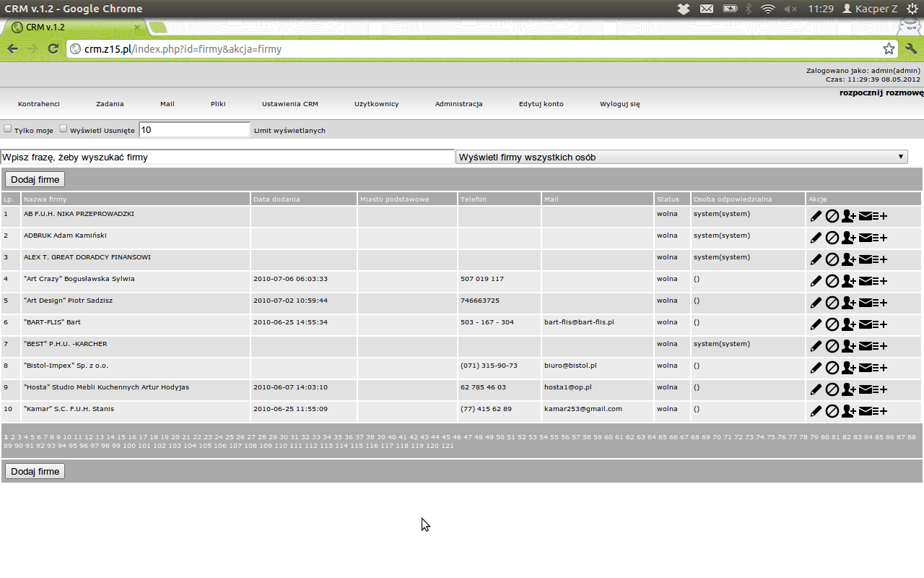Click the display limit field showing 10
This screenshot has width=924, height=578.
[x=193, y=129]
